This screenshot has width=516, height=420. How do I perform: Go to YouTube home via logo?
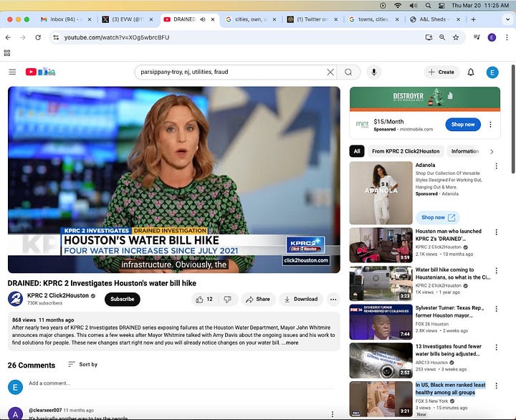40,72
